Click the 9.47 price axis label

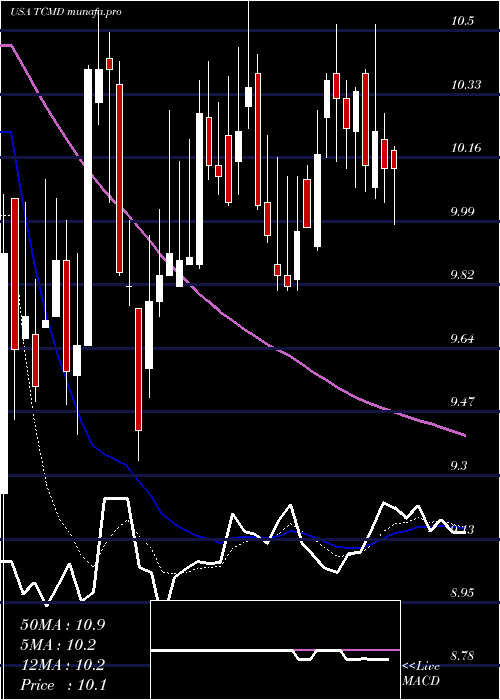[x=462, y=402]
